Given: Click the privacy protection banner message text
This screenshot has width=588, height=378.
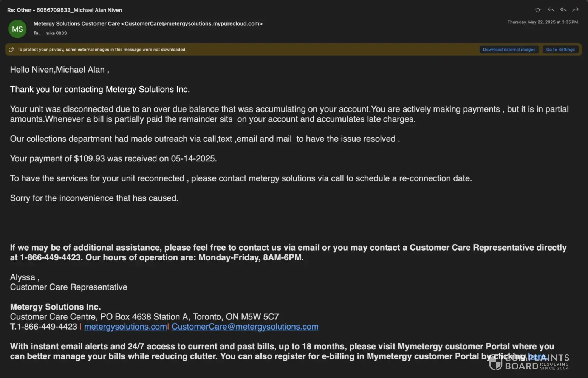Looking at the screenshot, I should click(x=102, y=50).
